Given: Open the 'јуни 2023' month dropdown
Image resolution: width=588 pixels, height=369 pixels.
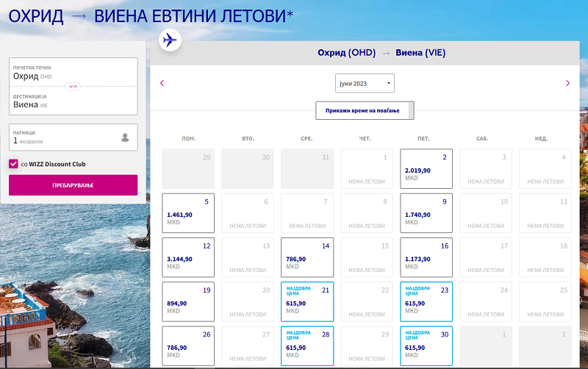Looking at the screenshot, I should 365,83.
